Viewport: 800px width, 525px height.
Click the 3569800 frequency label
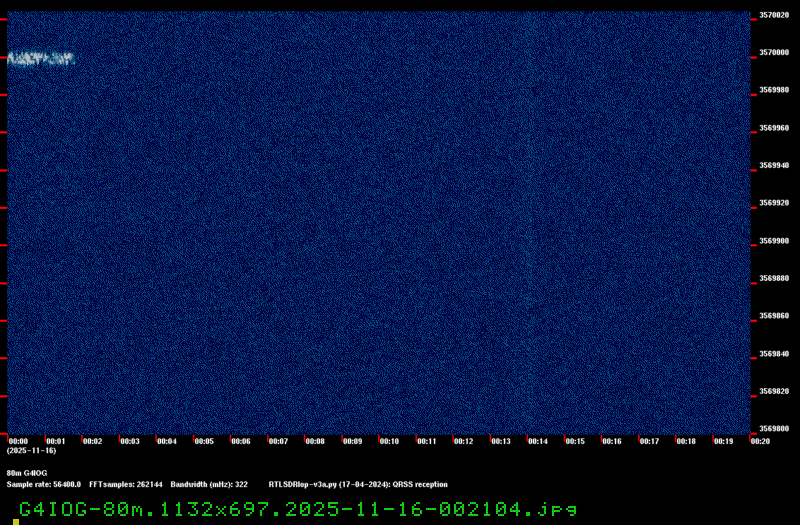coord(774,429)
